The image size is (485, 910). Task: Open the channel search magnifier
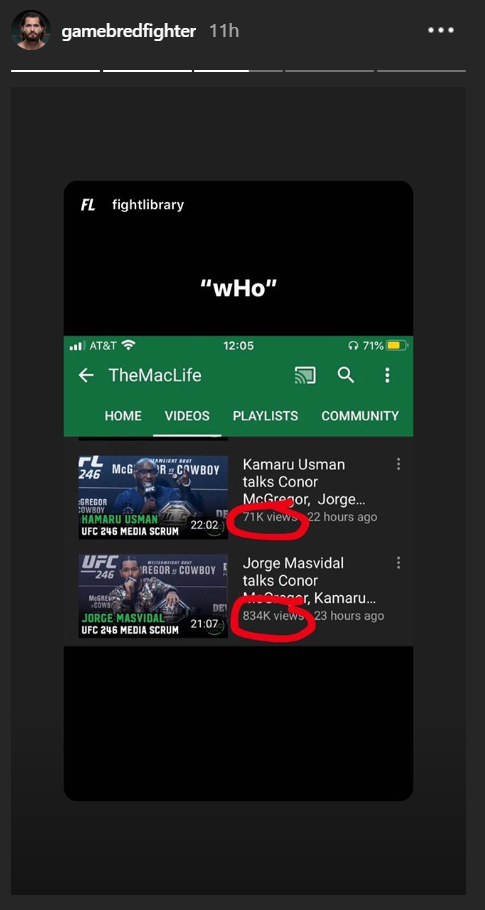pos(346,375)
